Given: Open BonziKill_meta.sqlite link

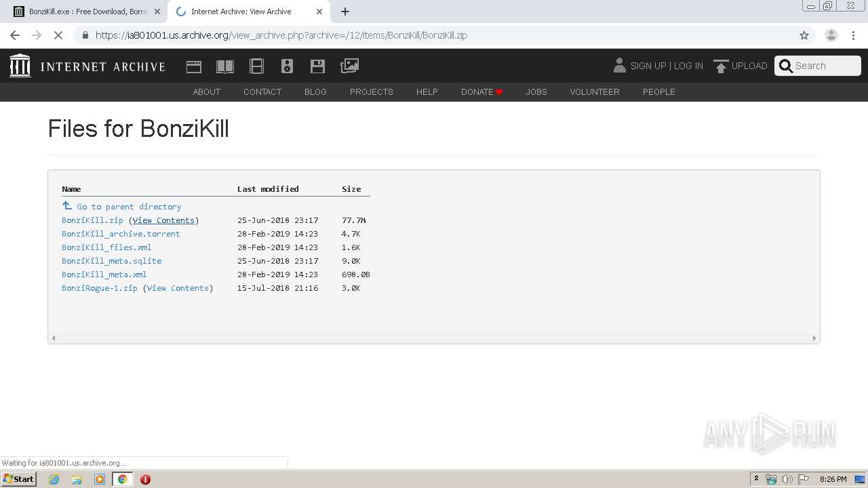Looking at the screenshot, I should pyautogui.click(x=111, y=261).
